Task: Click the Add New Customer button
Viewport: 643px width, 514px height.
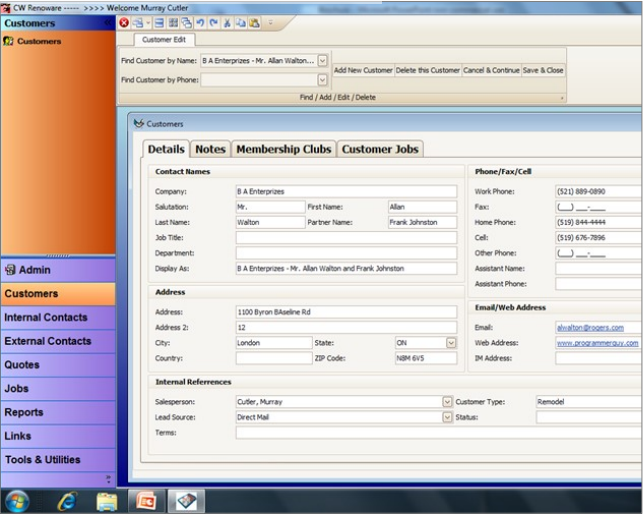Action: click(x=363, y=71)
